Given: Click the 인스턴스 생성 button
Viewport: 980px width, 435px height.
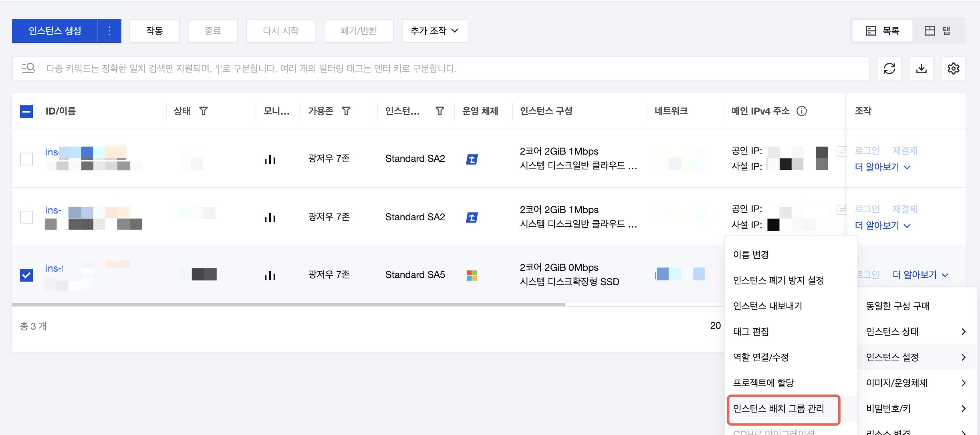Looking at the screenshot, I should (55, 31).
